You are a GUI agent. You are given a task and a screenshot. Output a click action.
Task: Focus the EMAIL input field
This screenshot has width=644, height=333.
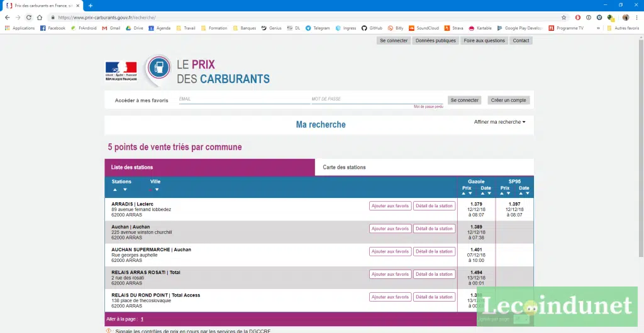click(245, 99)
